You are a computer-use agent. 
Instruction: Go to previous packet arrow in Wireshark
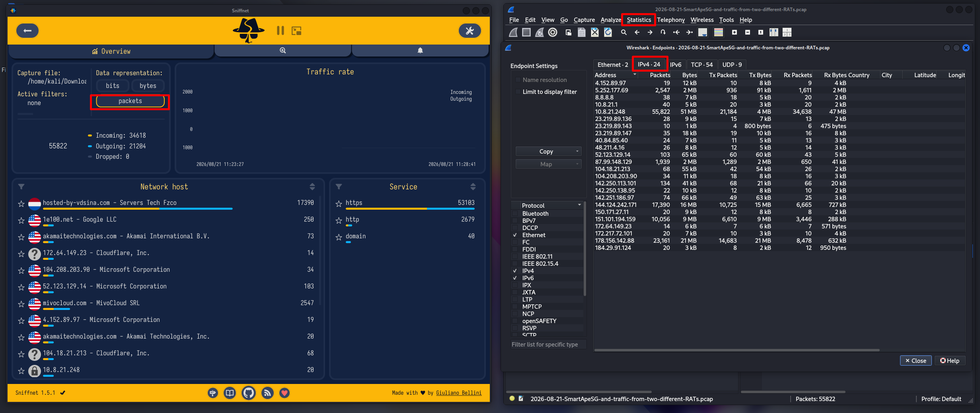637,33
